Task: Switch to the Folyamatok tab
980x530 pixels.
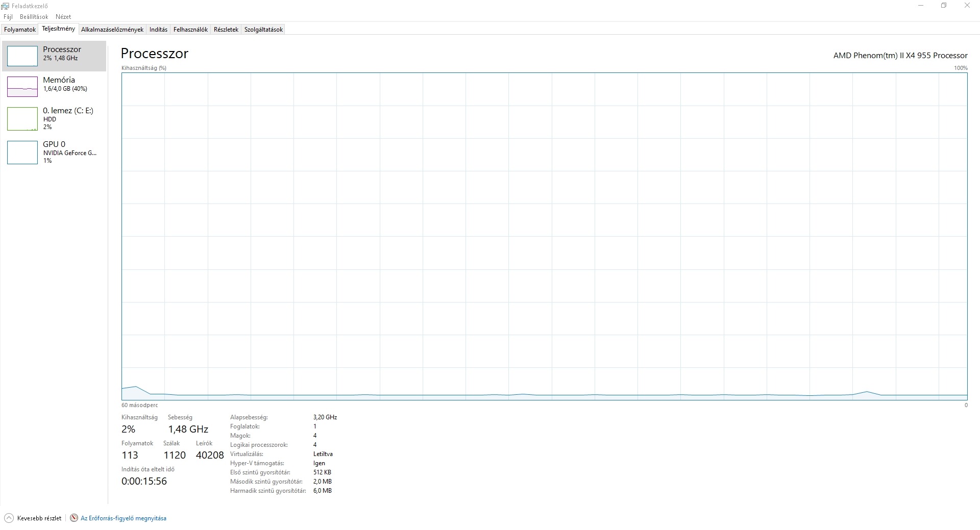Action: (x=20, y=30)
